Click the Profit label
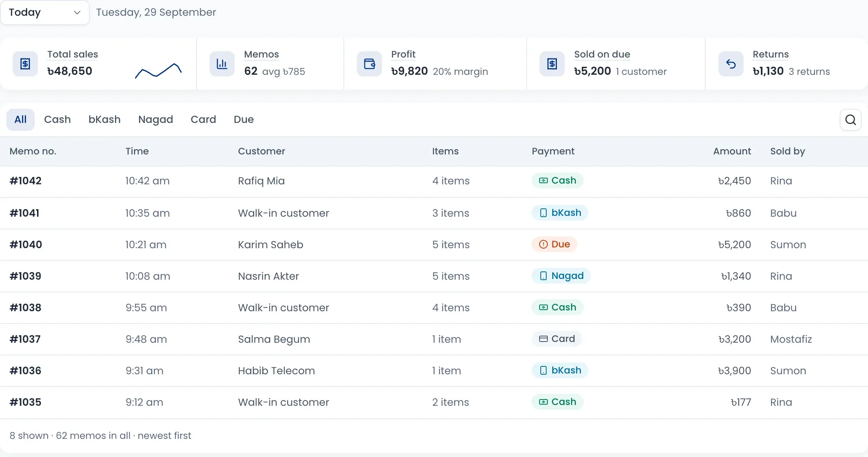868x457 pixels. (403, 54)
